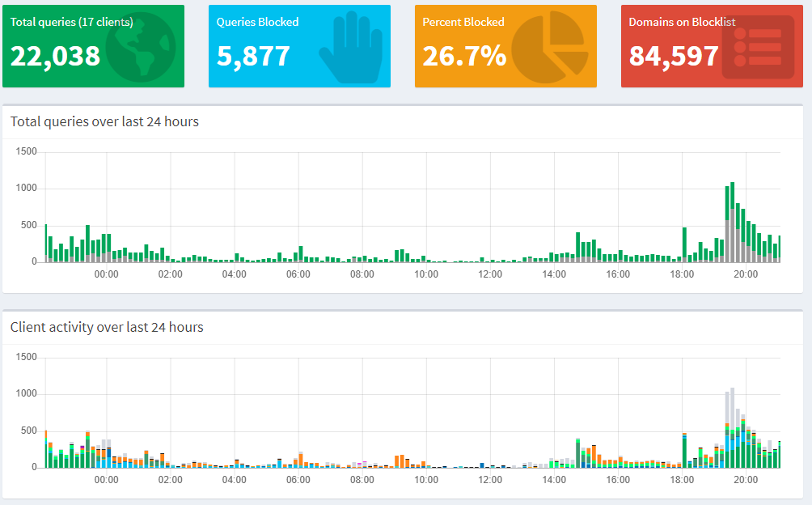Click the "Percent Blocked" card title
Viewport: 812px width, 505px height.
463,22
